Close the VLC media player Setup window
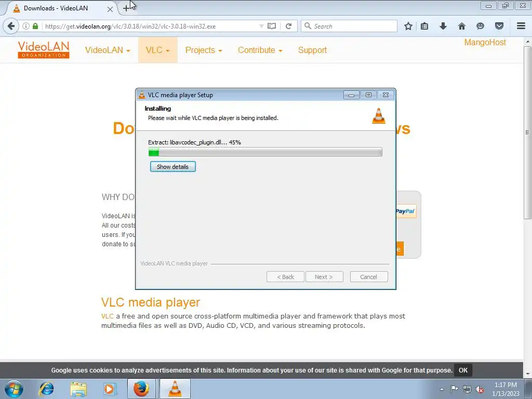This screenshot has width=532, height=399. click(x=386, y=95)
